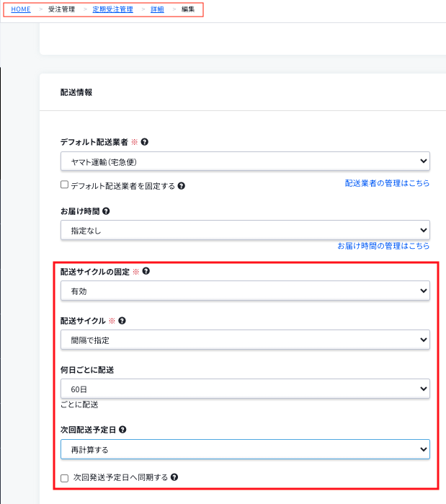Open 定期受注管理 breadcrumb link
Screen dimensions: 446x504
point(112,9)
